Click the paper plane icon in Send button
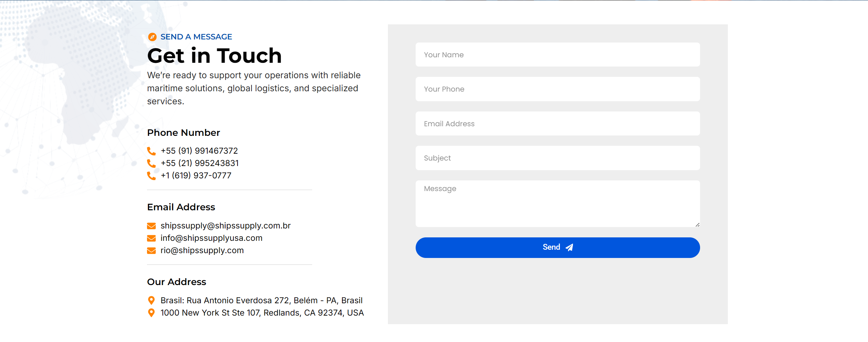Viewport: 868px width, 342px height. [x=569, y=247]
